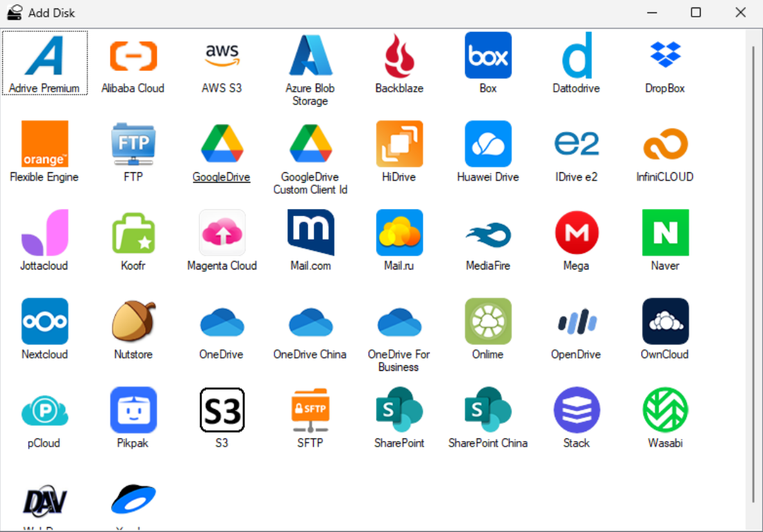Image resolution: width=763 pixels, height=532 pixels.
Task: Choose Alibaba Cloud storage
Action: [x=133, y=56]
